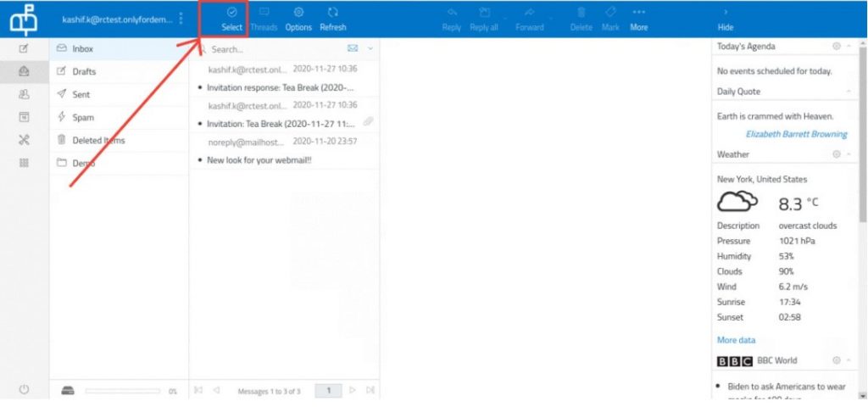Open the settings tools icon in sidebar

24,140
